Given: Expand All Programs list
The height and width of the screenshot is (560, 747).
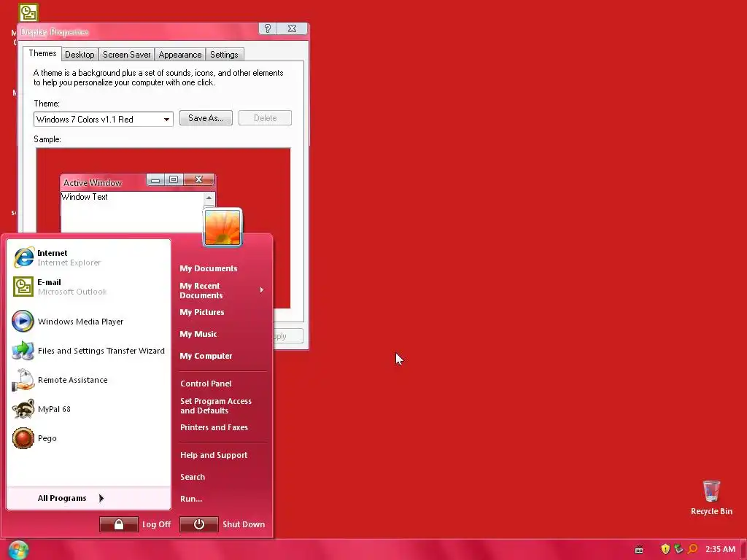Looking at the screenshot, I should tap(88, 498).
